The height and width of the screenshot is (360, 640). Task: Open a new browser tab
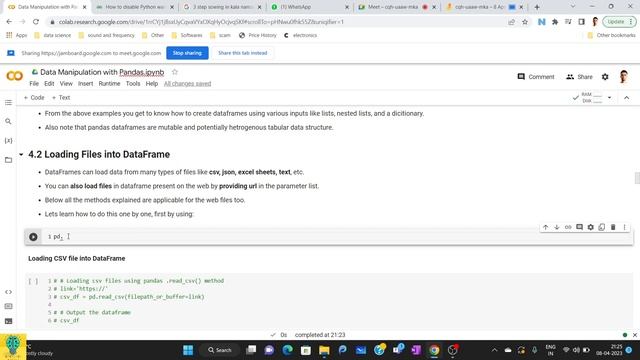tap(537, 7)
